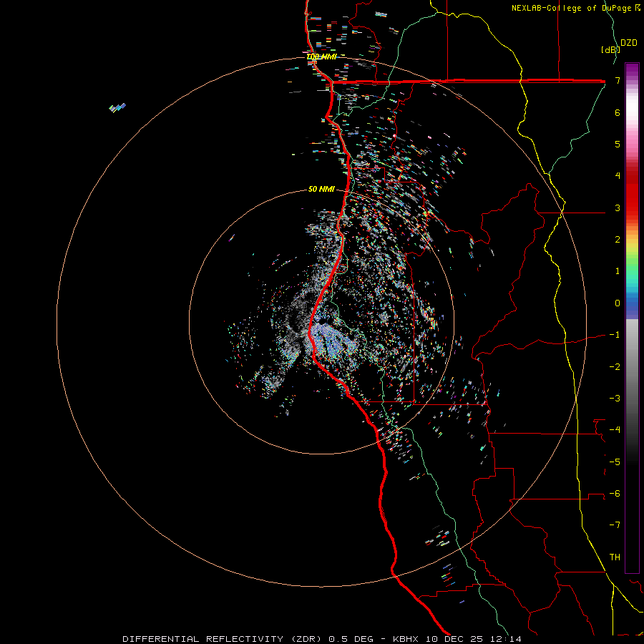Click the TH threshold label on the scale
The width and height of the screenshot is (644, 644).
tap(615, 557)
